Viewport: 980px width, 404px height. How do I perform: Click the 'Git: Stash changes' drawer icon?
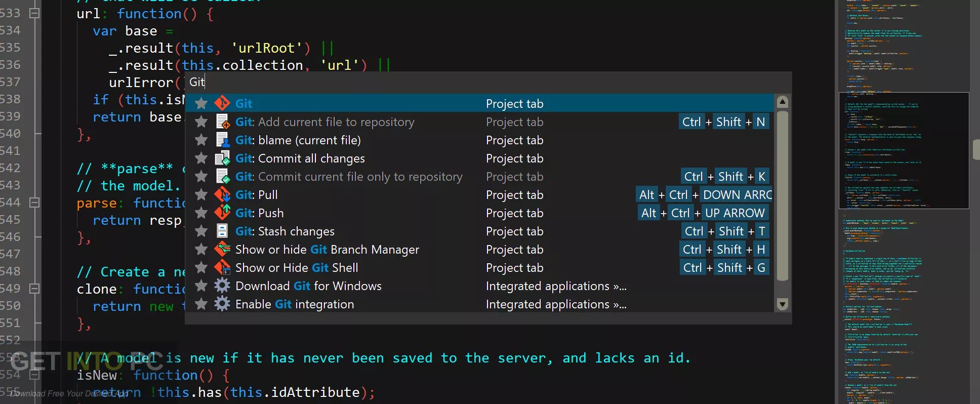coord(222,231)
